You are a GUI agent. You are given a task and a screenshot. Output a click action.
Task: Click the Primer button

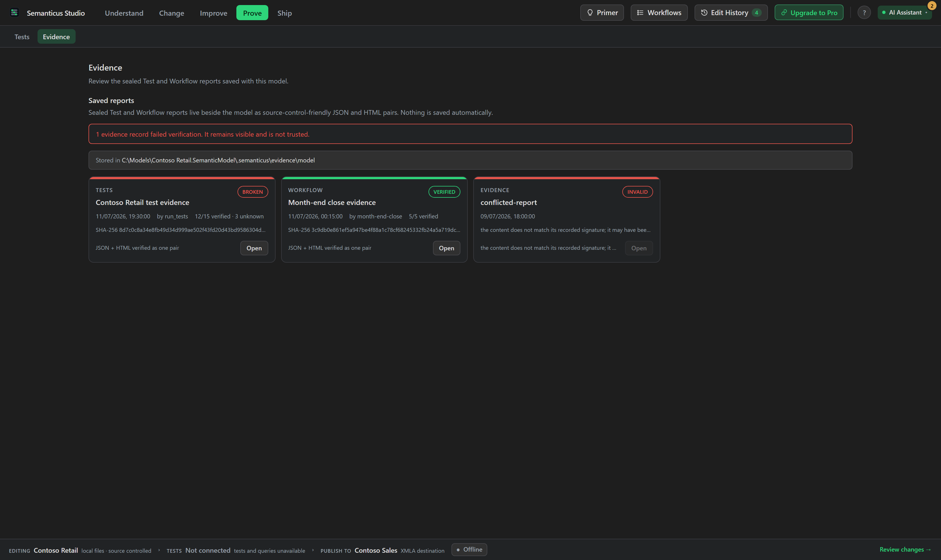click(x=602, y=12)
